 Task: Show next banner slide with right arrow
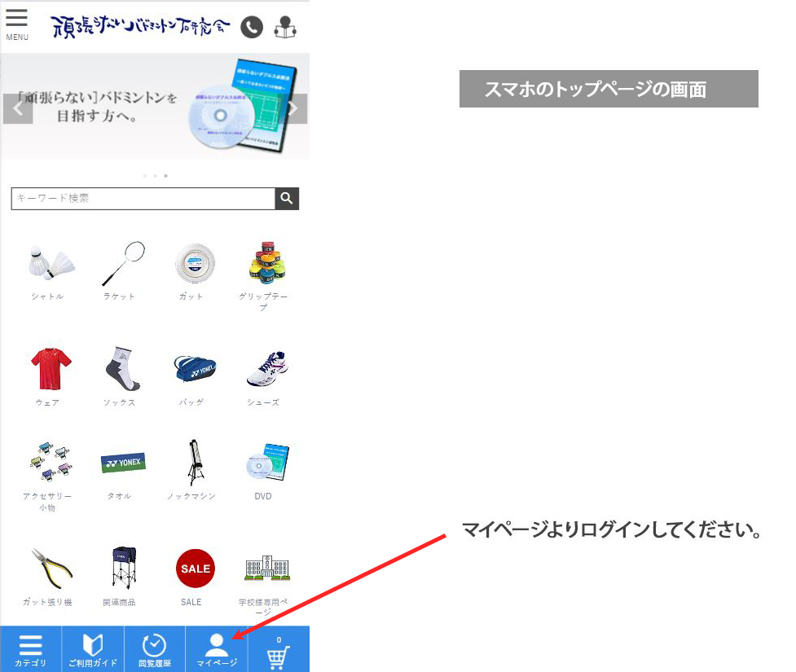pos(294,108)
